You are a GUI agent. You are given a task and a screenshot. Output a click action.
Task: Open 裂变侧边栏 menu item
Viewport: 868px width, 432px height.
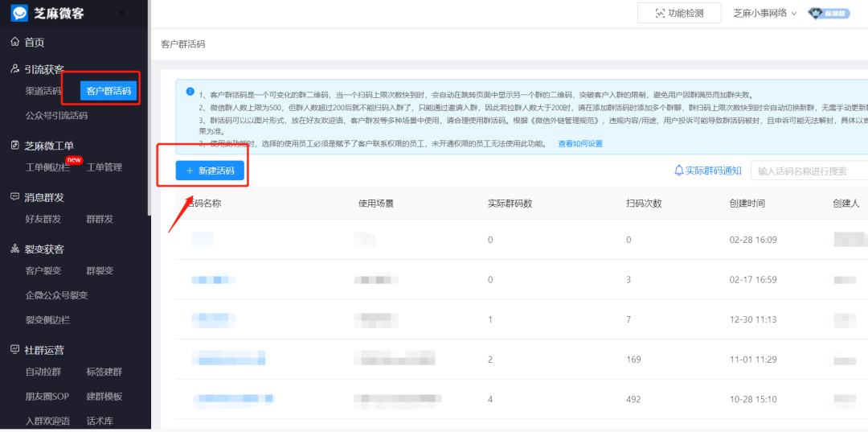47,320
